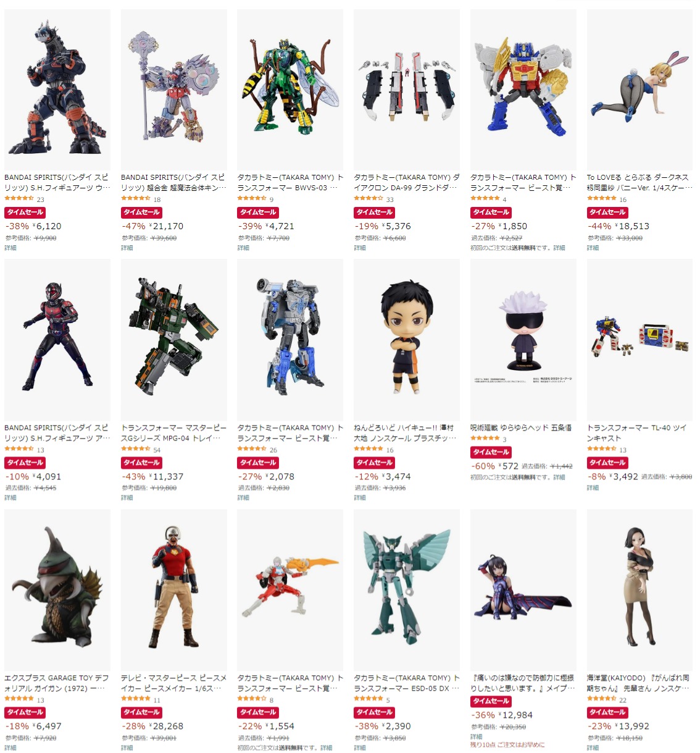The width and height of the screenshot is (700, 753).
Task: Click star rating of Transformers MPG-04 Trainbot
Action: (136, 449)
